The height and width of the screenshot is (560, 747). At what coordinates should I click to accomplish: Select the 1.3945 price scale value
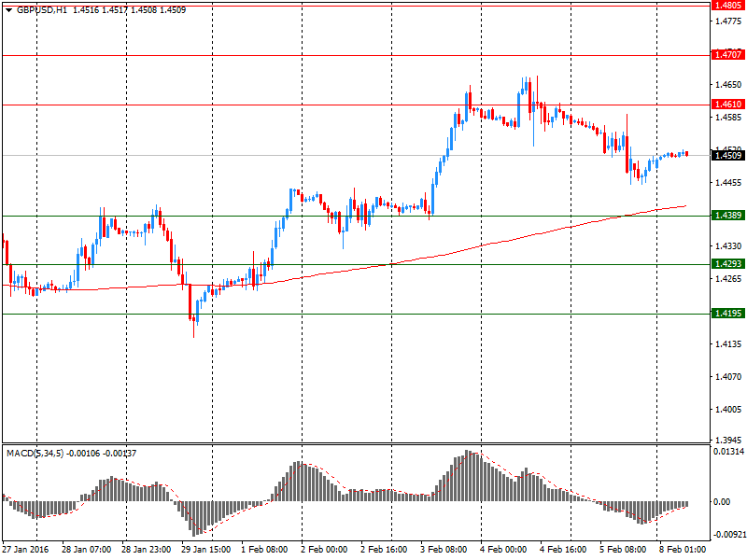pyautogui.click(x=728, y=440)
